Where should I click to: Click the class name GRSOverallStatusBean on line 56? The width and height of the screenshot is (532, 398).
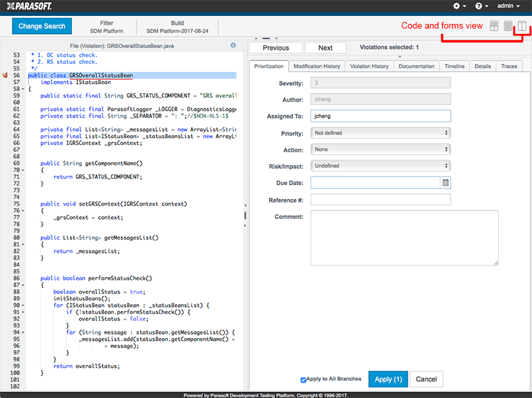tap(101, 75)
